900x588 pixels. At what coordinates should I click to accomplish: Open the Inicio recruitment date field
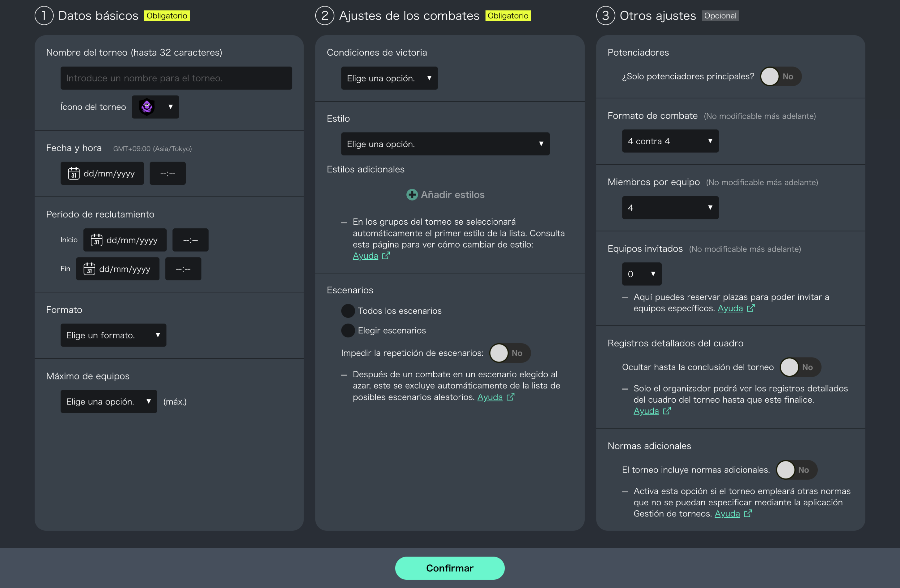(x=125, y=240)
